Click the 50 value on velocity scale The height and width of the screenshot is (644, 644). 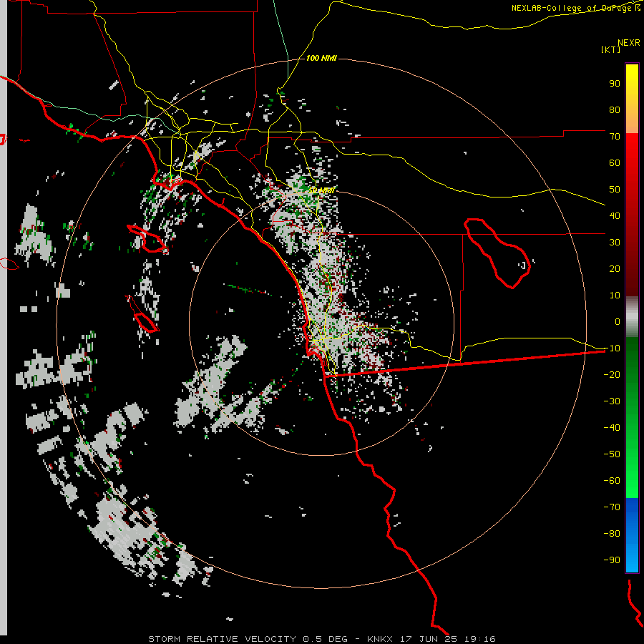click(615, 190)
